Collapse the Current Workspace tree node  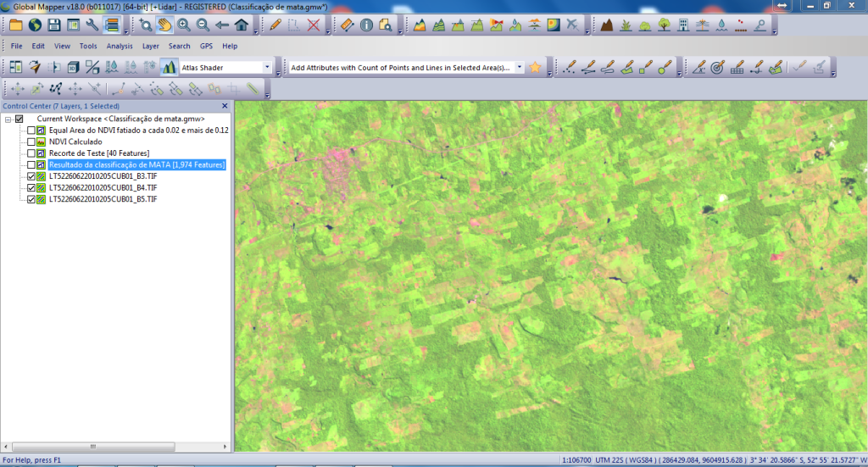(x=8, y=120)
